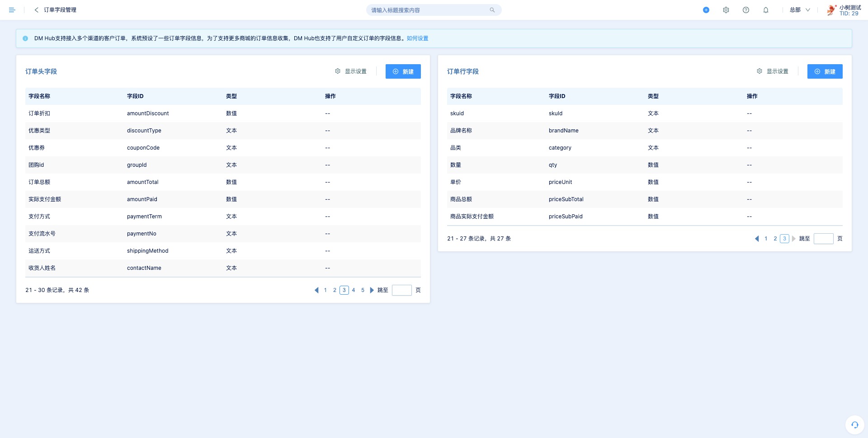Go back with the arrow beside 订单字段管理
868x438 pixels.
36,10
